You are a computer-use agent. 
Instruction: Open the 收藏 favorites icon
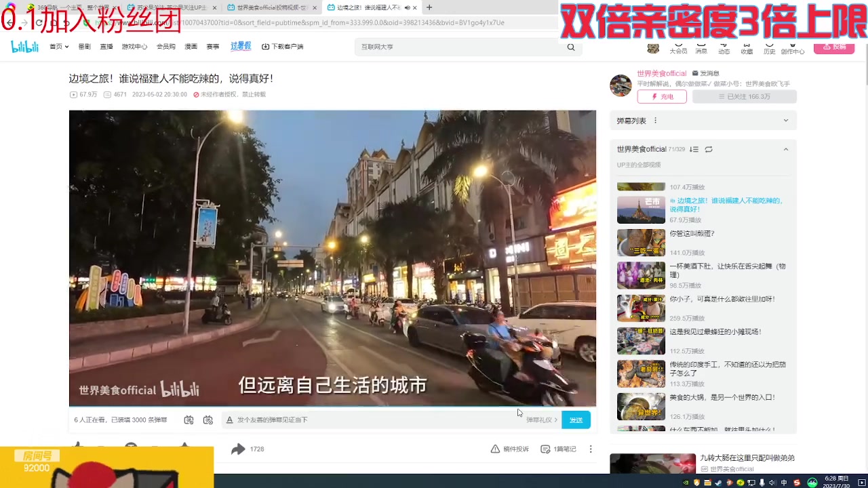[747, 49]
